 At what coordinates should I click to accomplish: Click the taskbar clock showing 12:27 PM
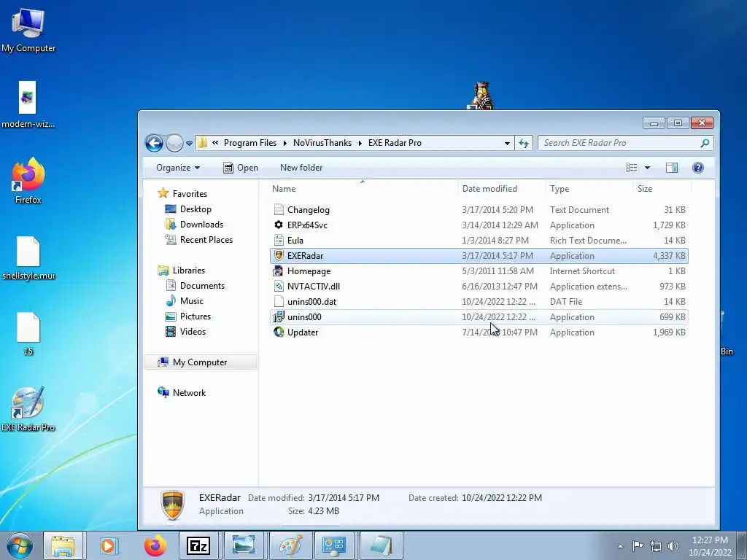(710, 545)
